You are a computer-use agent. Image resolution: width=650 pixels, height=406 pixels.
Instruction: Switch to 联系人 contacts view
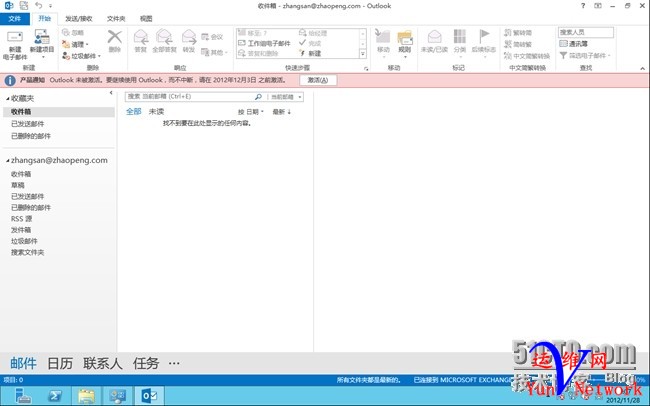coord(103,363)
